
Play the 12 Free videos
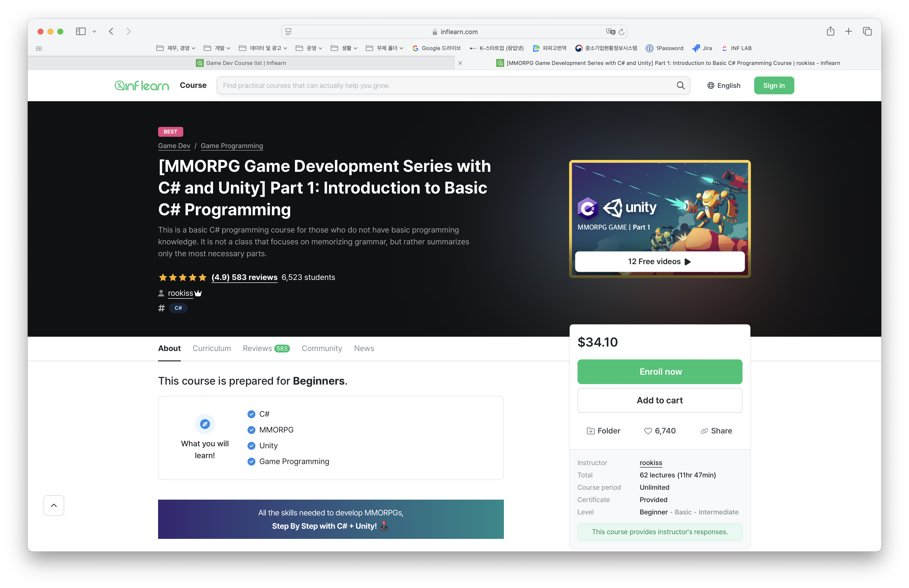(660, 261)
